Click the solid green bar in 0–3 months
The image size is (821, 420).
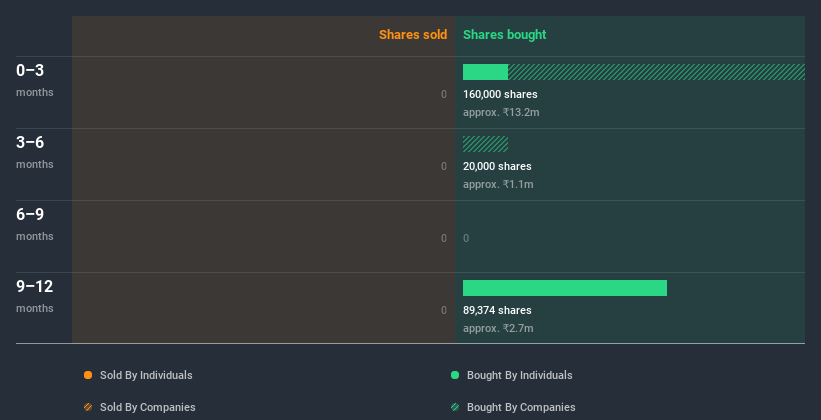coord(485,72)
